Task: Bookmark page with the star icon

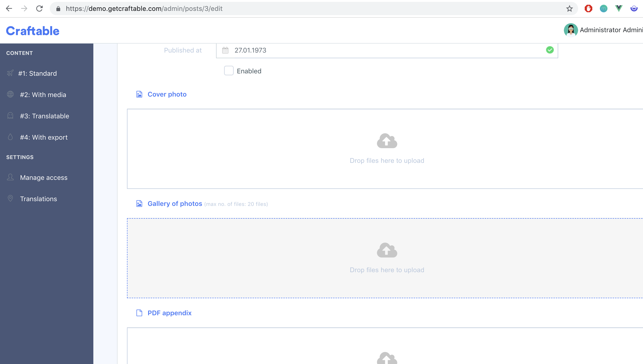Action: (x=570, y=9)
